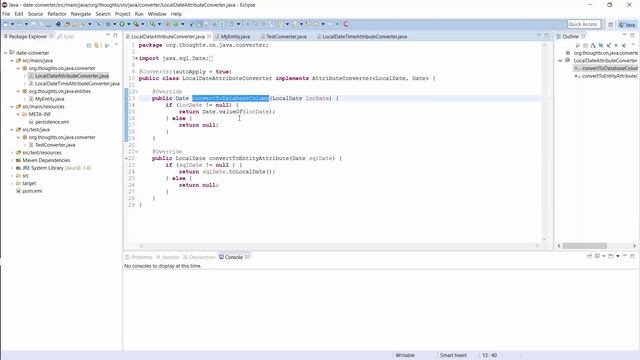640x360 pixels.
Task: Open the Refactor menu
Action: (57, 14)
